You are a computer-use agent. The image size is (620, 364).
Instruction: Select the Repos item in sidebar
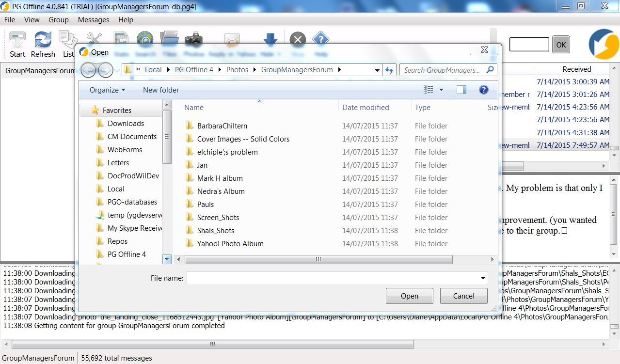[x=118, y=241]
